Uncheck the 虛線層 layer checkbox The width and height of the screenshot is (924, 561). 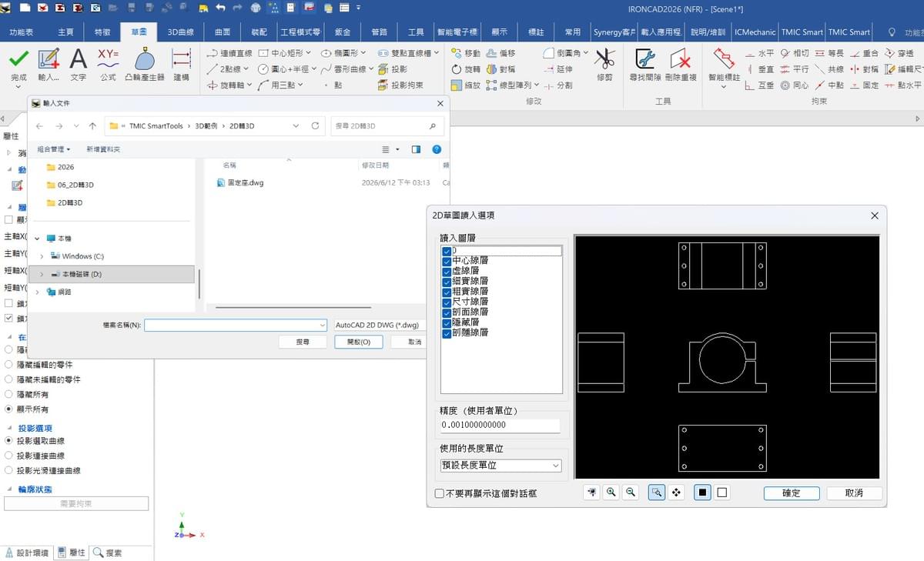447,272
